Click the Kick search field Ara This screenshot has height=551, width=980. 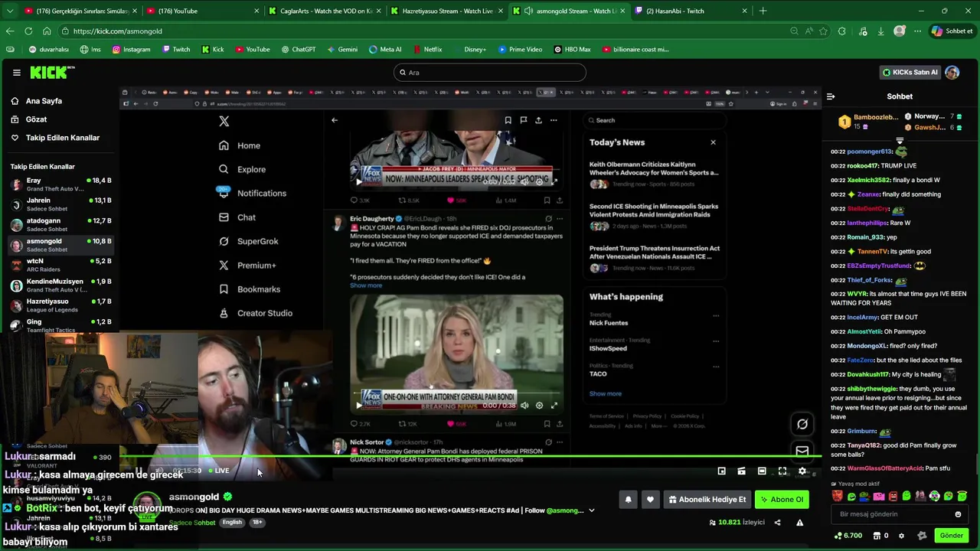pyautogui.click(x=490, y=73)
